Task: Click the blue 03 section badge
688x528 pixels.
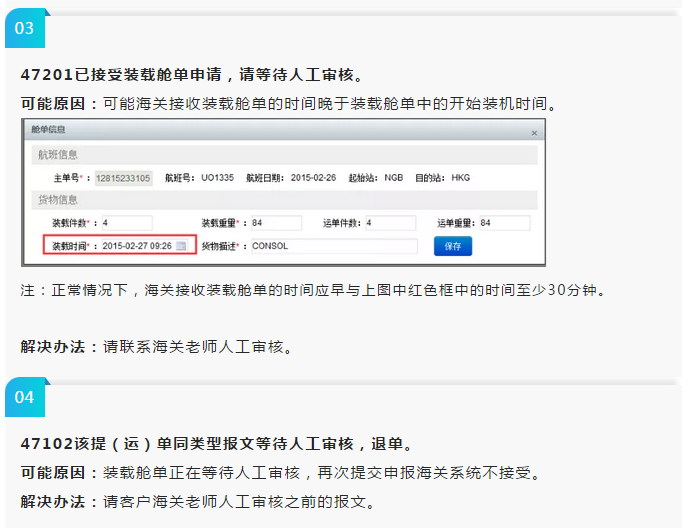Action: pos(24,28)
